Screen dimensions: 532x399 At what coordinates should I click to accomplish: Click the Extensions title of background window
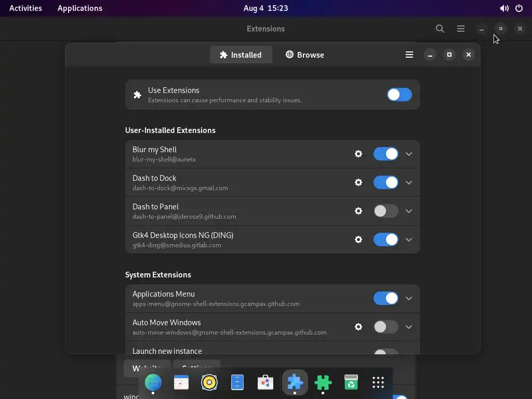pyautogui.click(x=265, y=29)
